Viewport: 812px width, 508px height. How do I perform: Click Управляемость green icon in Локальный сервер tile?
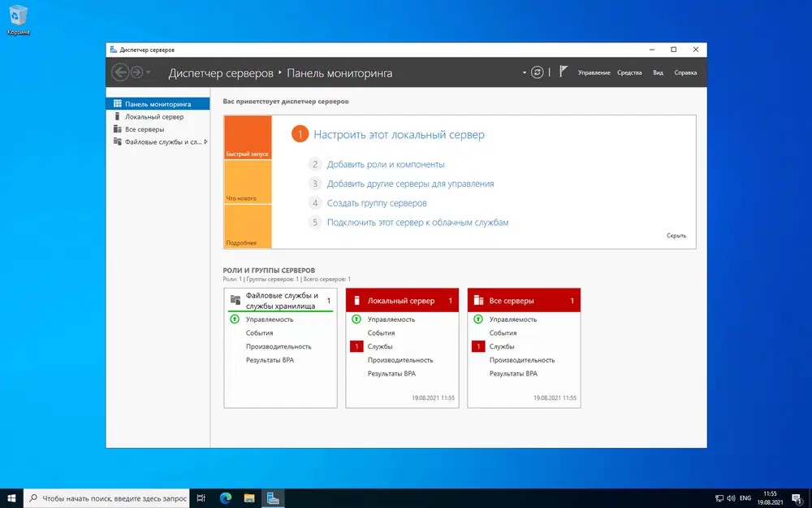coord(356,319)
